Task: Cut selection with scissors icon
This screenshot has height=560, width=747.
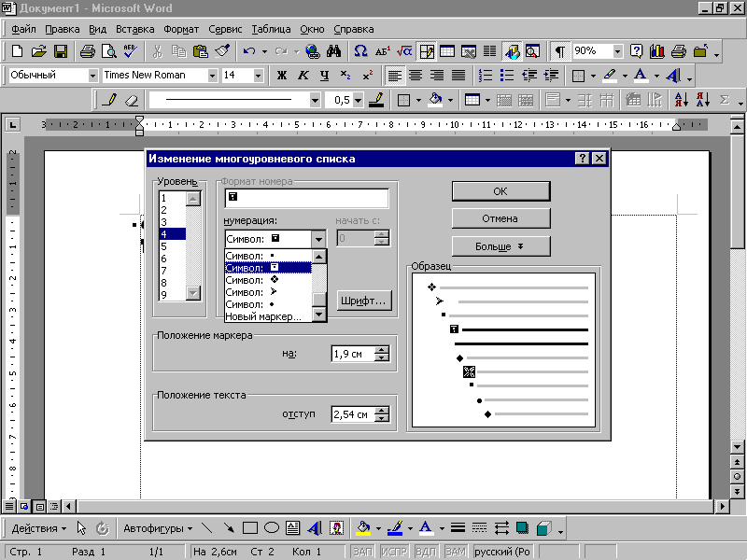Action: point(157,51)
